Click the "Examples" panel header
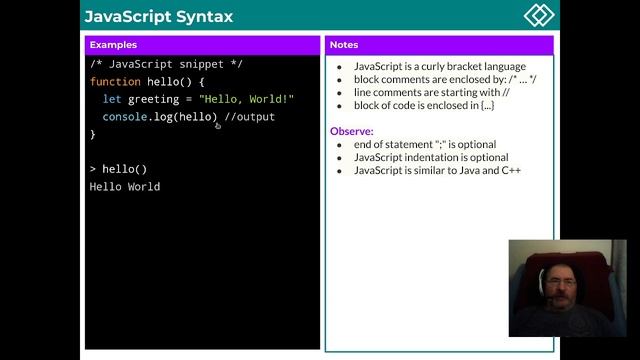The image size is (640, 360). point(202,45)
